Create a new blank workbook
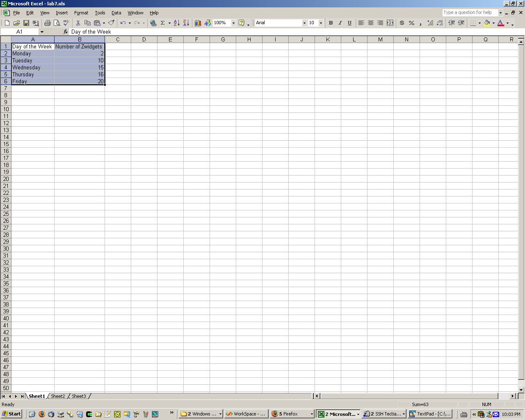Image resolution: width=525 pixels, height=420 pixels. click(7, 23)
